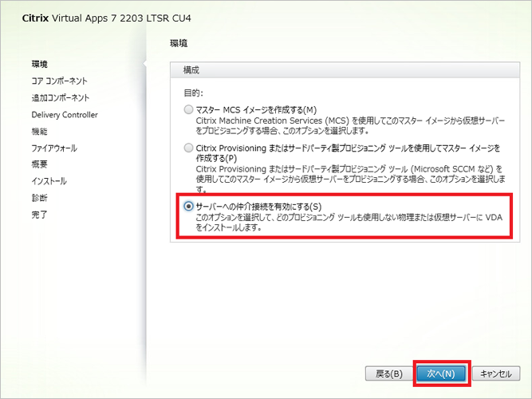This screenshot has height=399, width=532.
Task: Open the 機能 step in sidebar
Action: point(39,132)
